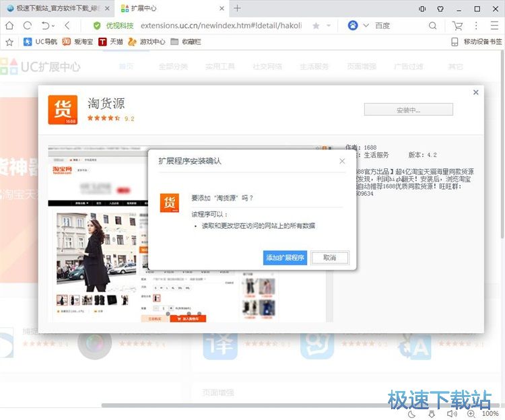Open 爱淘宝 bookmark

point(77,42)
